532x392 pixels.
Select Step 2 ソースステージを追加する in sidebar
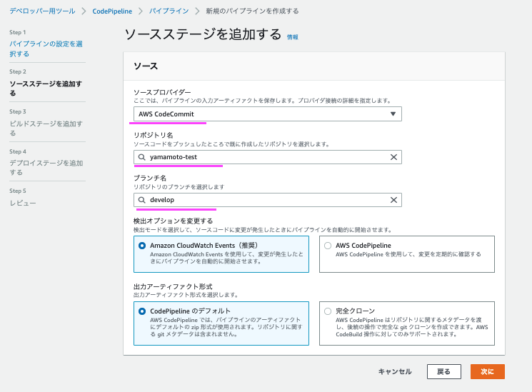[46, 89]
